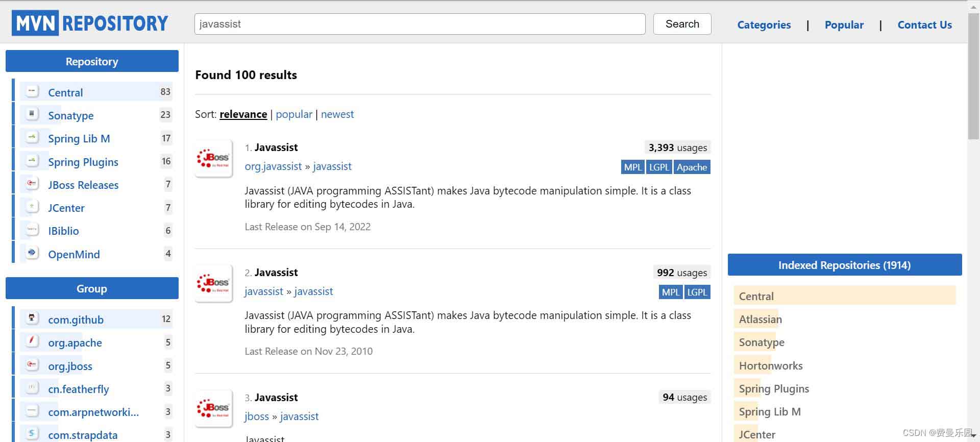Sort results by popular
980x442 pixels.
(294, 114)
